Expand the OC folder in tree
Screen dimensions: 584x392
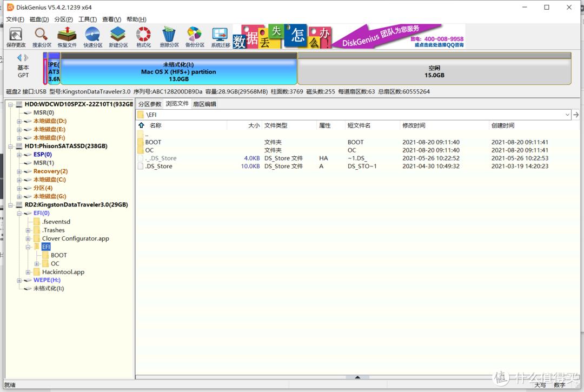tap(37, 264)
